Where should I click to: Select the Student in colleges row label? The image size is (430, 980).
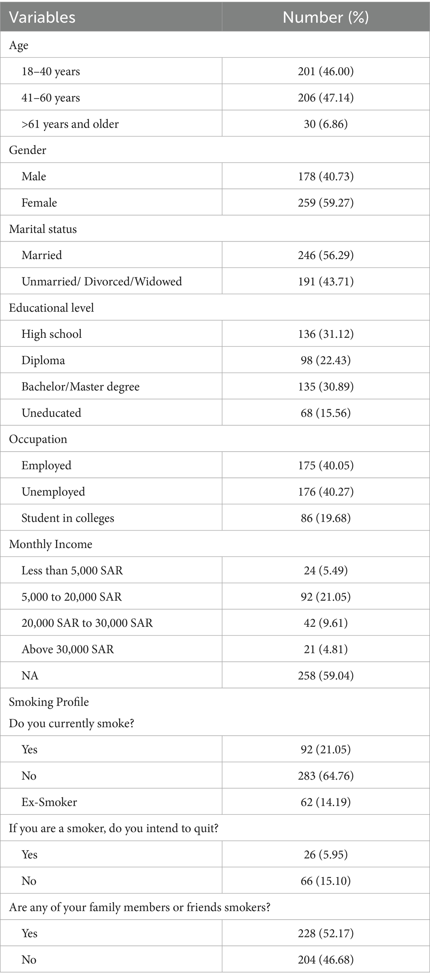tap(68, 518)
